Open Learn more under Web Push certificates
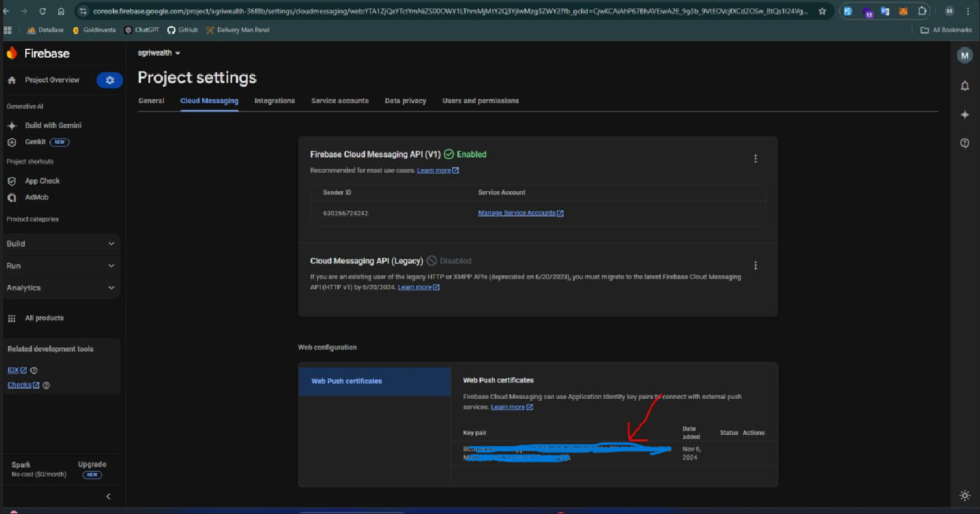Viewport: 980px width, 514px height. [512, 407]
